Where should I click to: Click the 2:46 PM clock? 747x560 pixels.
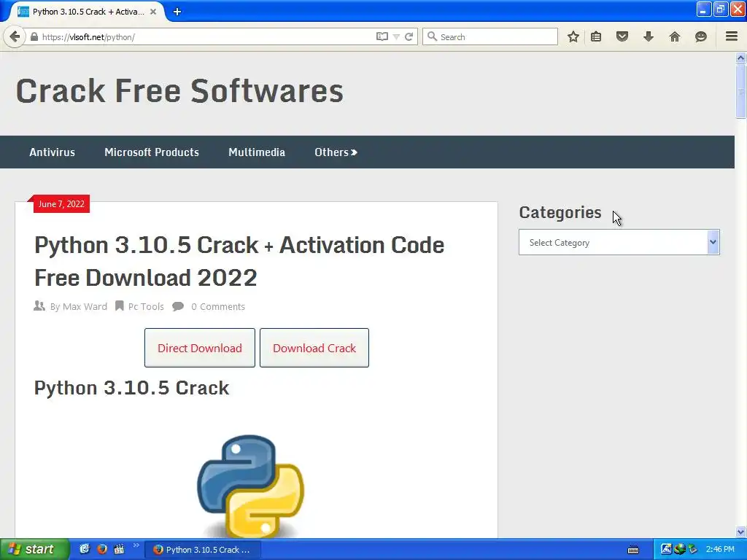point(720,550)
